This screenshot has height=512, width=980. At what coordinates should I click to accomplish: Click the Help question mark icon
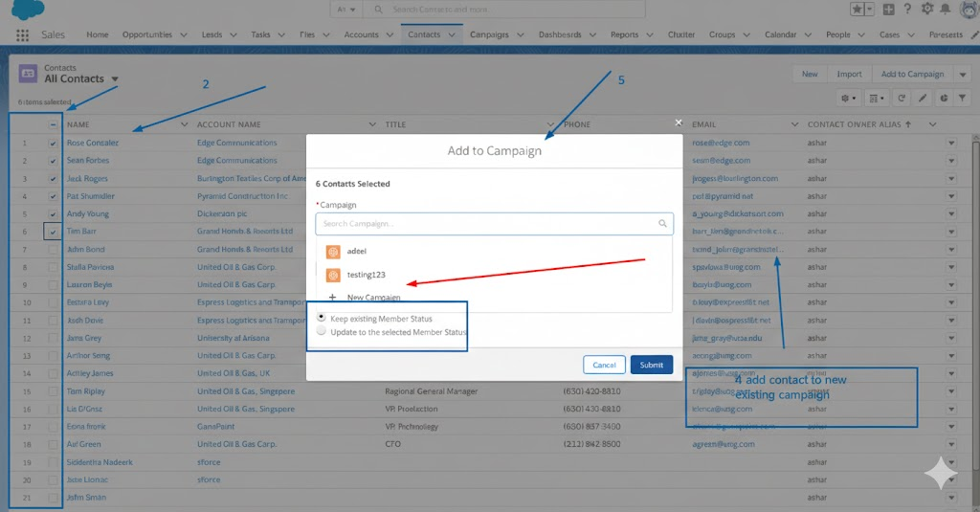(x=907, y=10)
